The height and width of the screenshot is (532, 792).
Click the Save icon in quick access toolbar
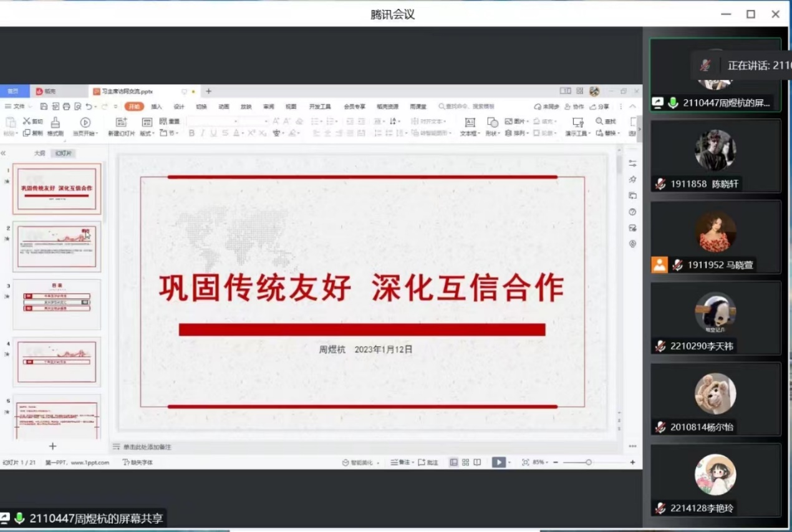44,107
